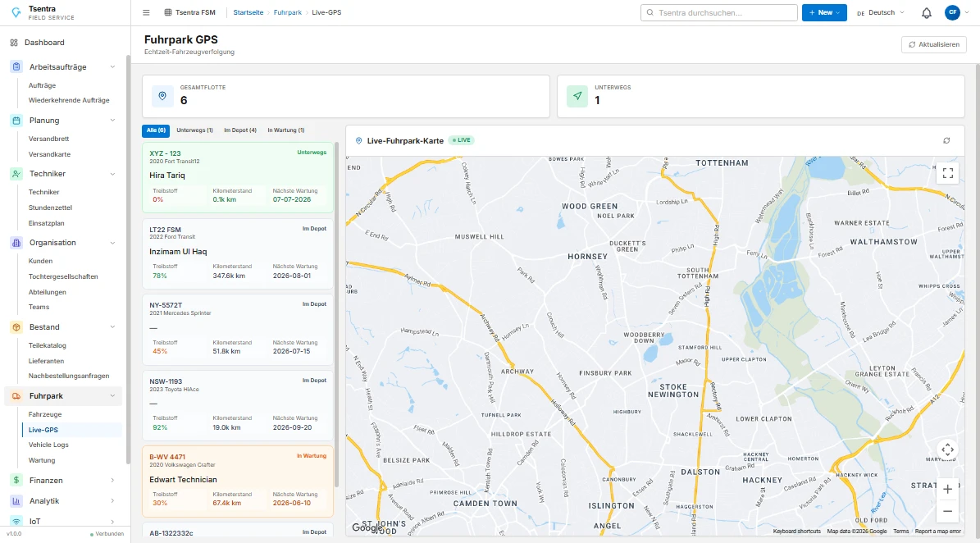Zoom out on the map
980x543 pixels.
pos(948,511)
